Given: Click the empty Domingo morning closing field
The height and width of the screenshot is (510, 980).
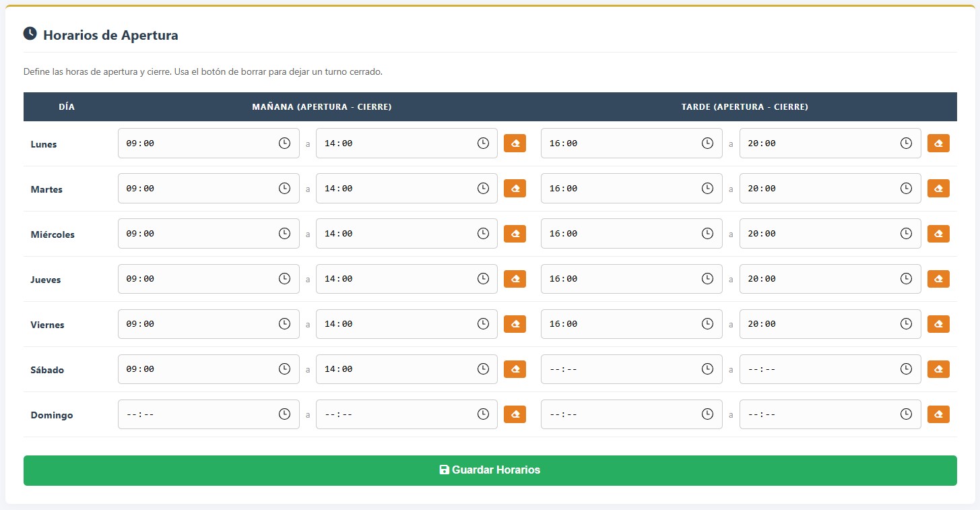Looking at the screenshot, I should tap(397, 414).
